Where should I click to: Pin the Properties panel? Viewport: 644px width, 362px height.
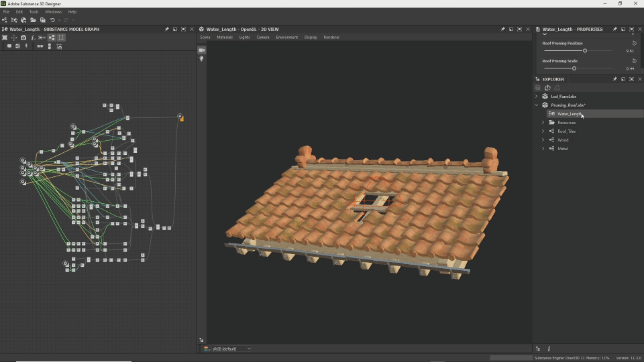tap(615, 29)
